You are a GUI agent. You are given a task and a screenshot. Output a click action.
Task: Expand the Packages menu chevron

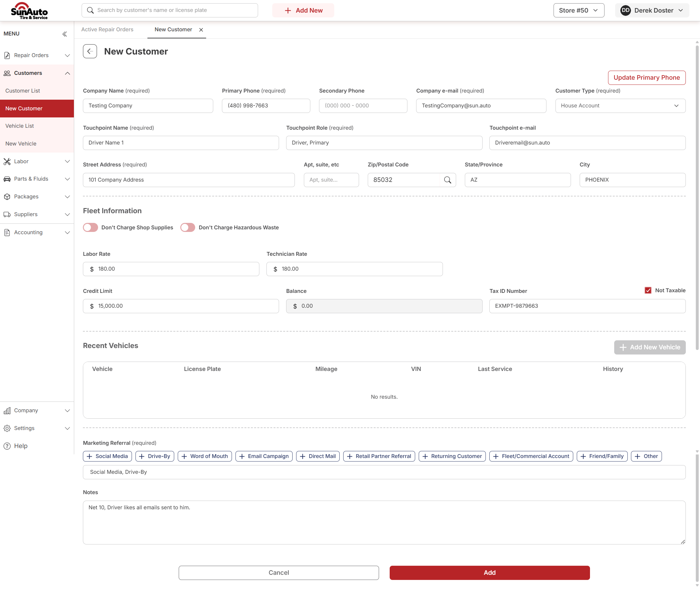pyautogui.click(x=67, y=197)
